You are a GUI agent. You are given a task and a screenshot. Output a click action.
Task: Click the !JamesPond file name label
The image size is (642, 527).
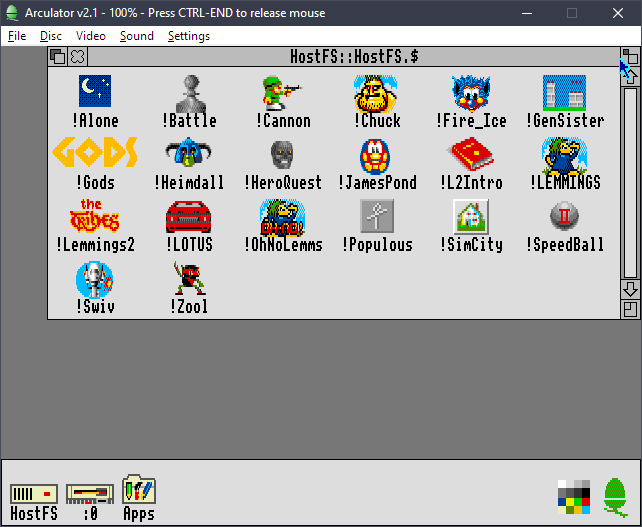[377, 183]
